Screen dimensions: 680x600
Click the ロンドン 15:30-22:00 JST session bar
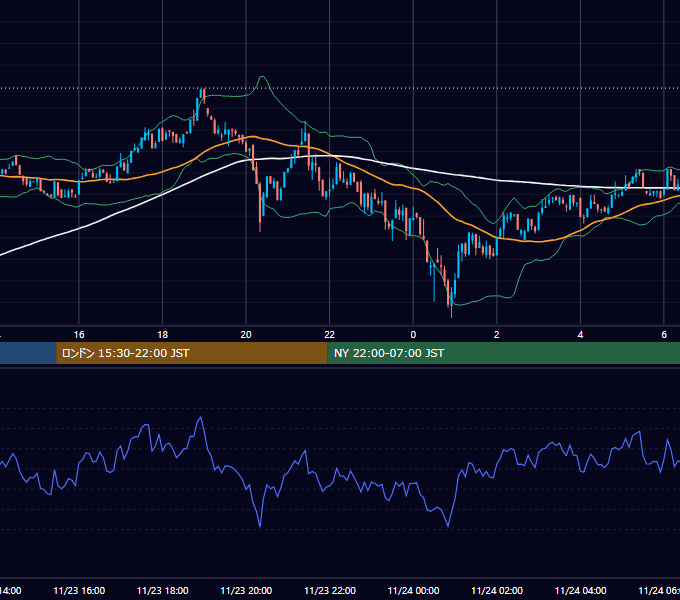pyautogui.click(x=192, y=353)
